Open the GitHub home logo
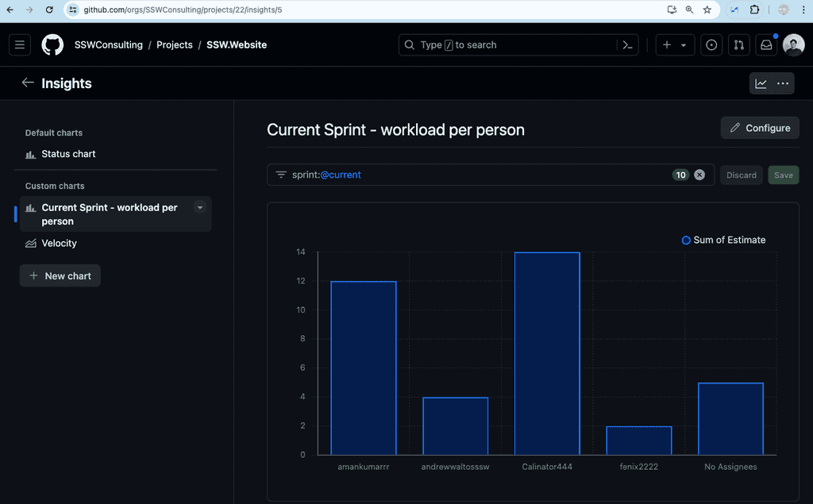The width and height of the screenshot is (813, 504). pyautogui.click(x=52, y=44)
